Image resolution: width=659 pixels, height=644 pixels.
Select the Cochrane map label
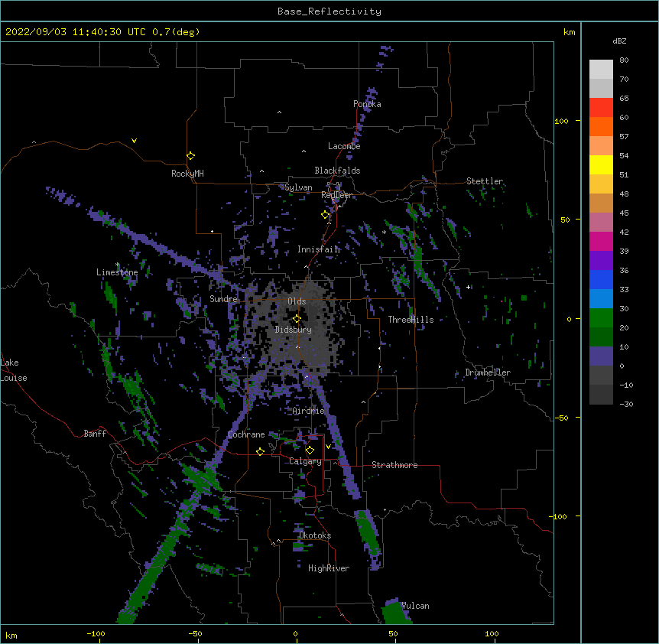coord(246,434)
